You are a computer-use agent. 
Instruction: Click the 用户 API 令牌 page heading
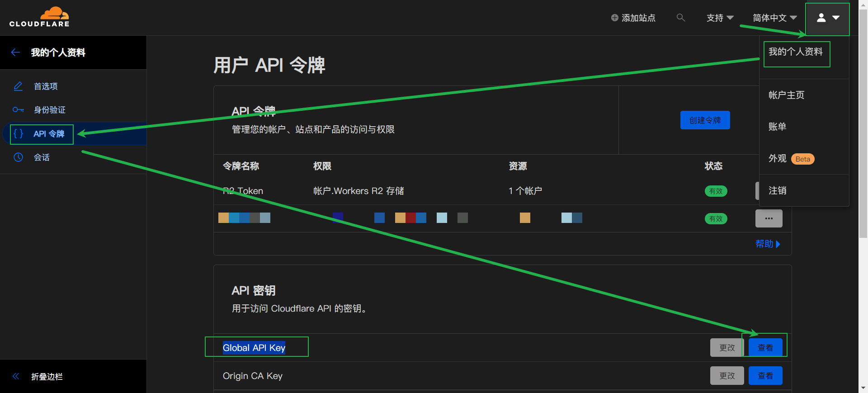(x=269, y=65)
